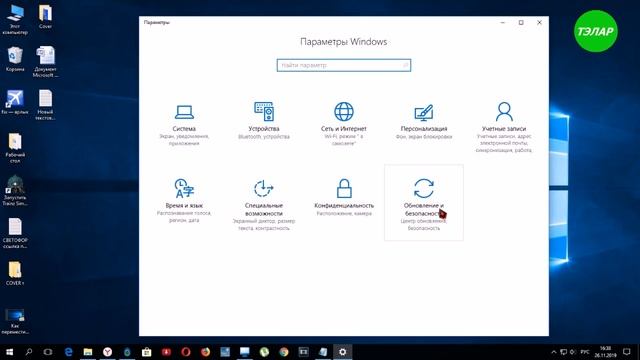The height and width of the screenshot is (360, 640).
Task: Launch Opera browser from the taskbar
Action: click(186, 352)
